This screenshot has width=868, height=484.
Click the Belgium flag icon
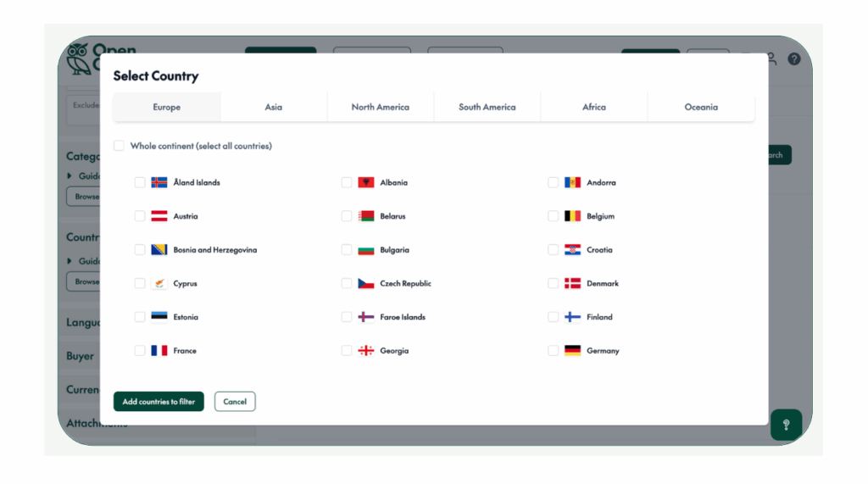point(572,216)
